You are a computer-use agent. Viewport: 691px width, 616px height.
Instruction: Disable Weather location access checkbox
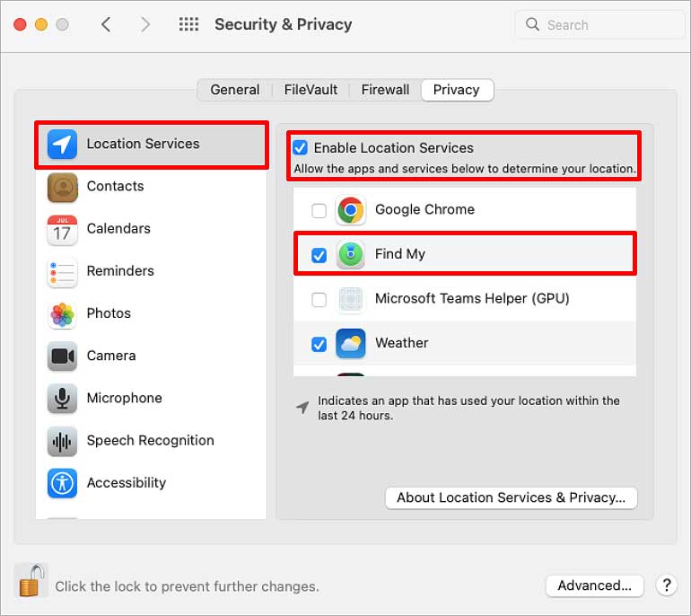(x=319, y=344)
